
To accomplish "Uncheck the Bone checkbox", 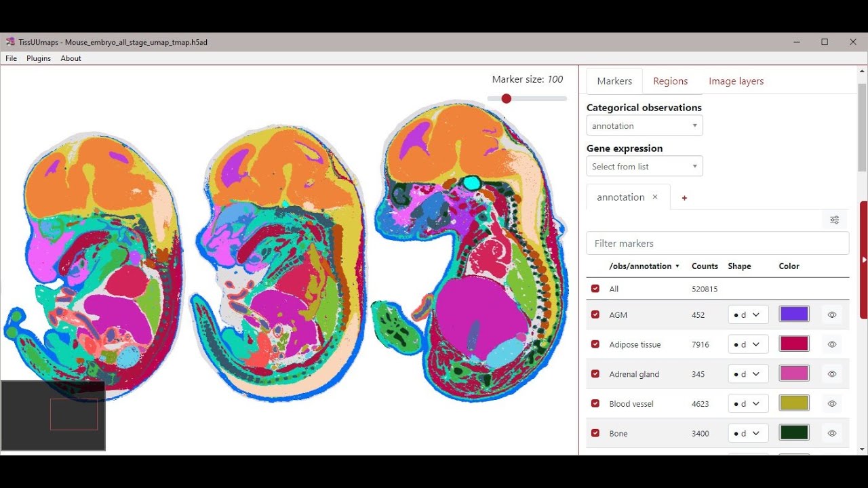I will coord(595,433).
